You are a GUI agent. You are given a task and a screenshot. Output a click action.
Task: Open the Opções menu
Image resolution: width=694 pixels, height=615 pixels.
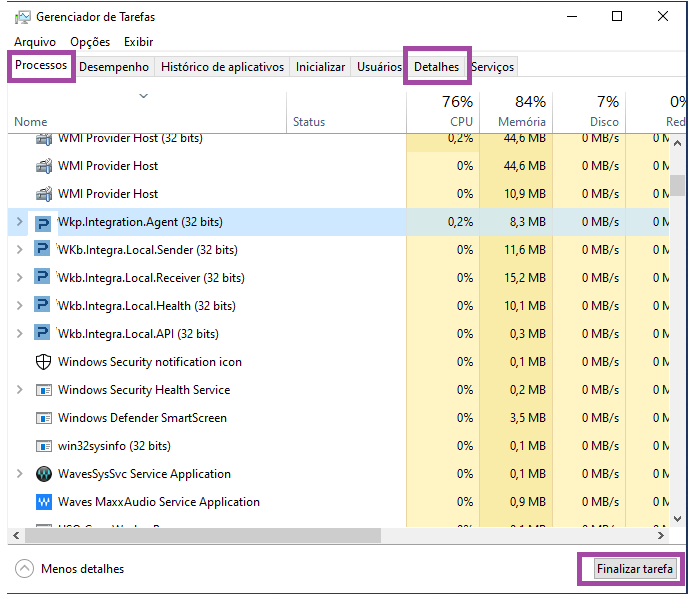point(90,42)
